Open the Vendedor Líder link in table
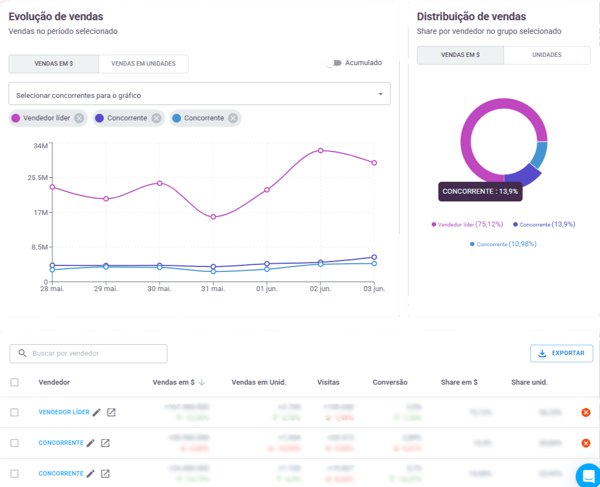 coord(64,412)
